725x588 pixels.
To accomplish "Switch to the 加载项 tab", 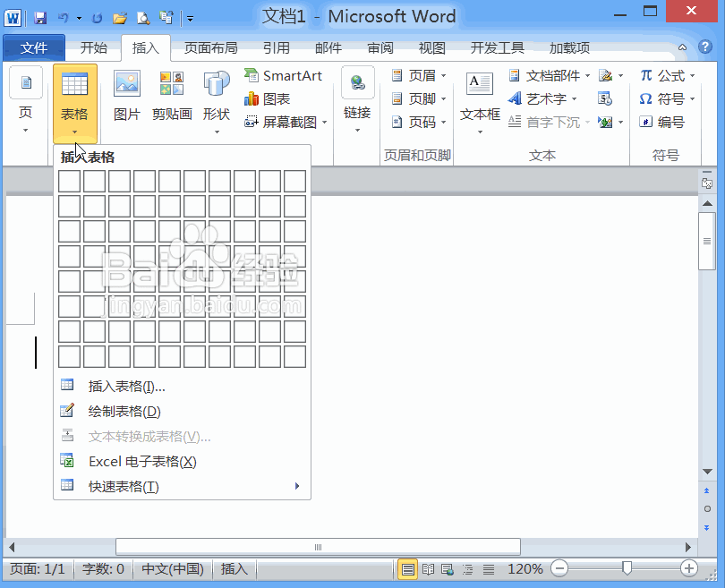I will point(569,47).
